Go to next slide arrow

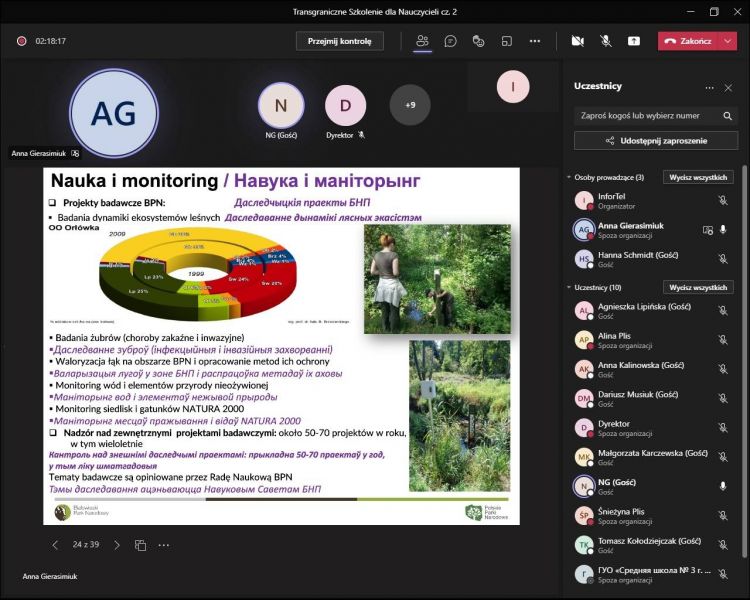[117, 545]
